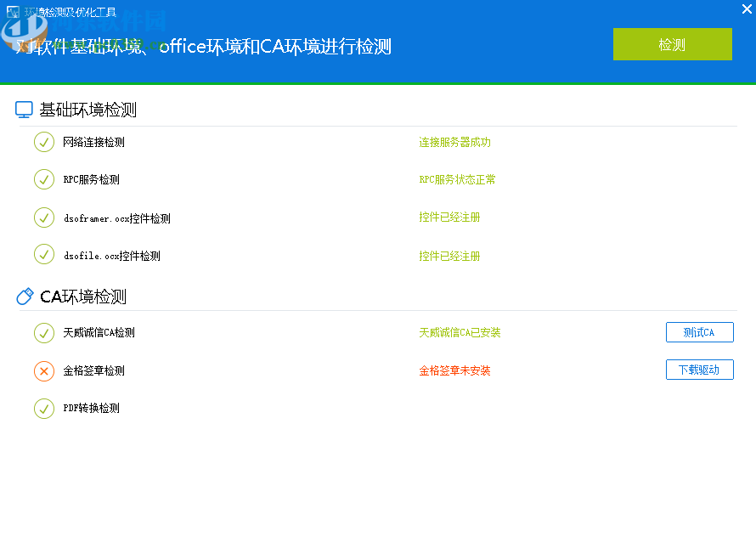Screen dimensions: 756x548
Task: Select the check icon for dsoframer.ocx控件检测
Action: 44,218
